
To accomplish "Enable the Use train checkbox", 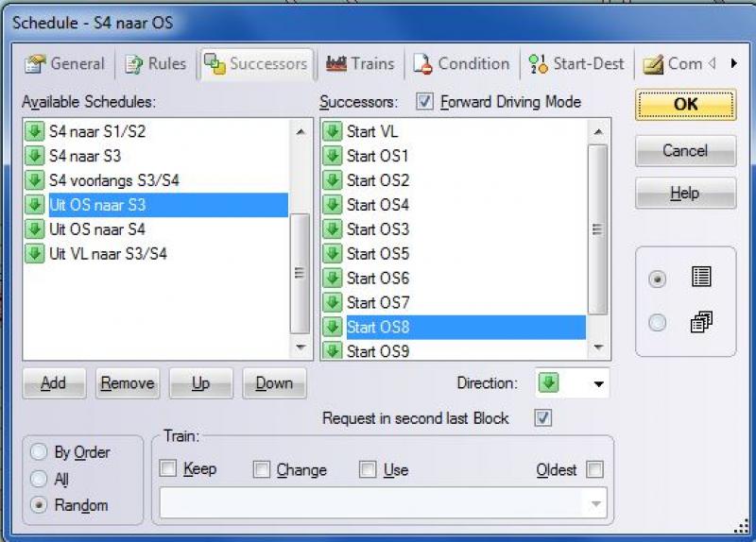I will (368, 469).
